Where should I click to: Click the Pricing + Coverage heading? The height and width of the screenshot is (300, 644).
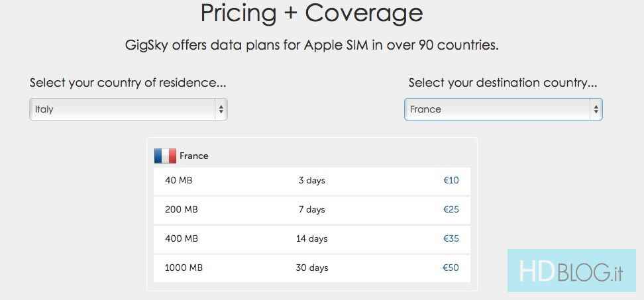tap(311, 13)
